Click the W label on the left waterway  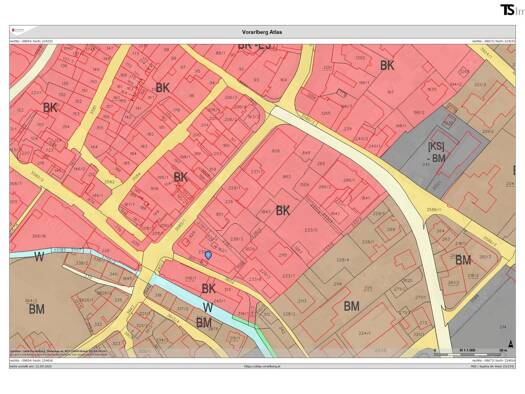(x=39, y=257)
